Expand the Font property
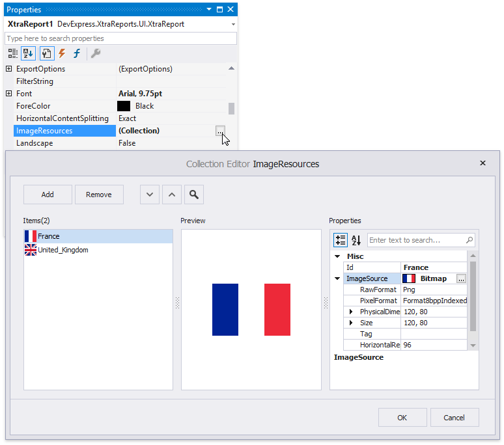The image size is (504, 445). [x=9, y=94]
